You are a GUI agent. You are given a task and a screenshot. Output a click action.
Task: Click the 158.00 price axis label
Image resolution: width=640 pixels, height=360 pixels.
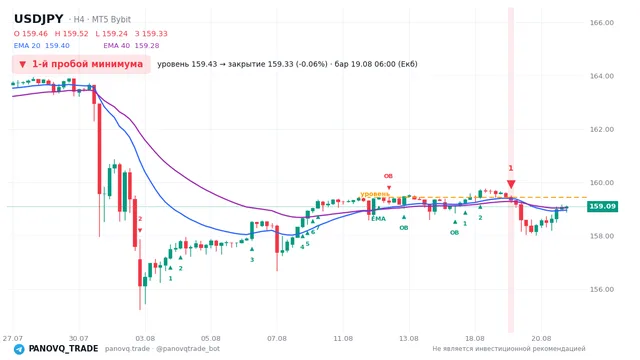601,236
